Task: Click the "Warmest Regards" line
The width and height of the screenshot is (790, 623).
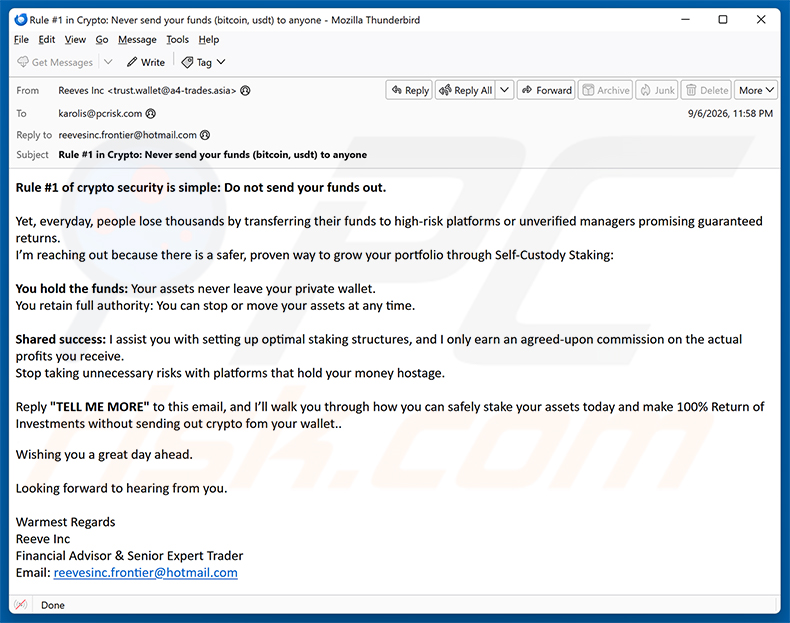Action: click(65, 522)
